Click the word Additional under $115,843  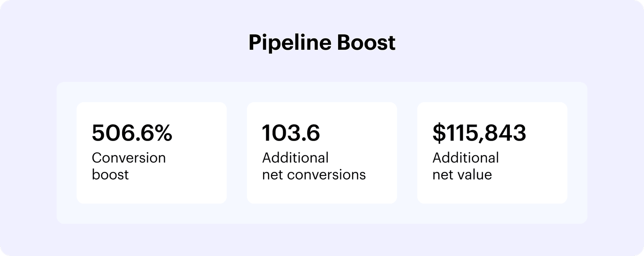(x=466, y=158)
